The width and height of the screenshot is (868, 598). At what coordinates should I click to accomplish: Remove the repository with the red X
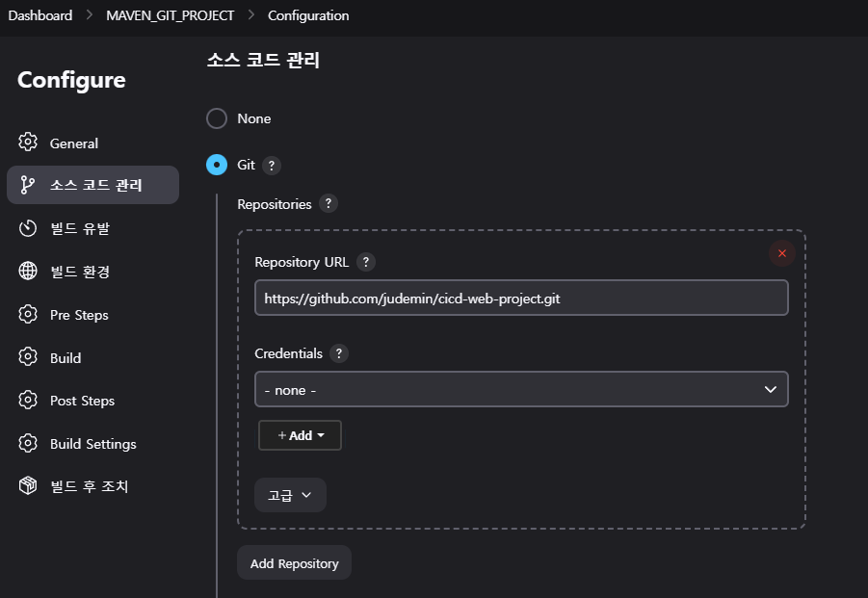781,253
